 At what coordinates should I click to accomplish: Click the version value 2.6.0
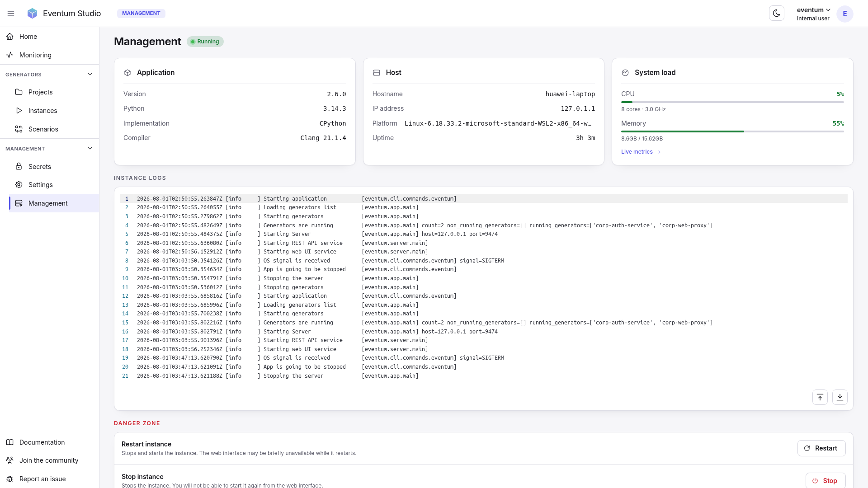(x=337, y=94)
